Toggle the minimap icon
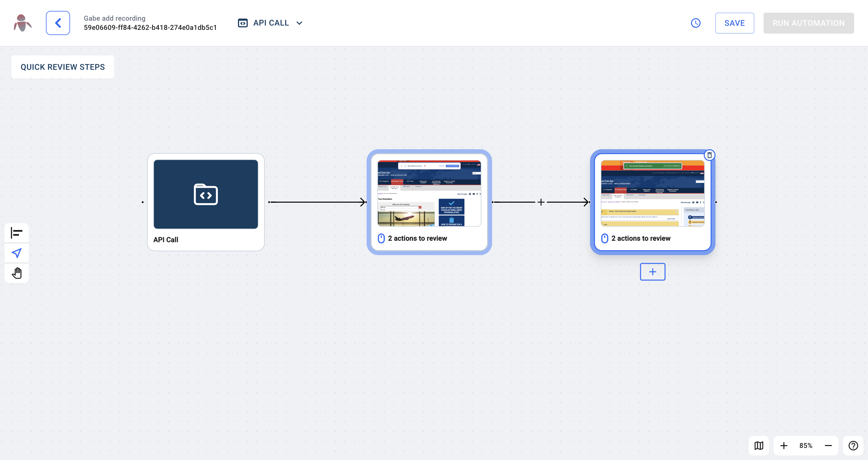Viewport: 868px width, 460px height. pyautogui.click(x=758, y=446)
